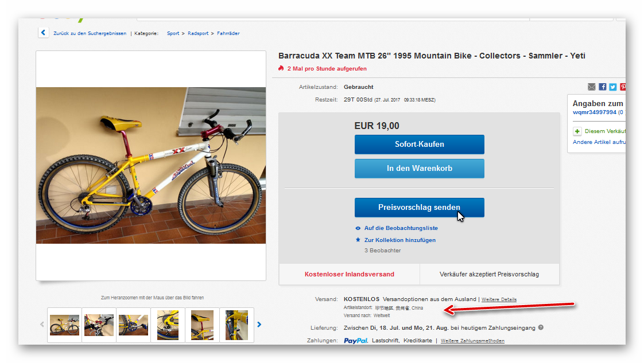Select the yellow saddle thumbnail
Image resolution: width=644 pixels, height=363 pixels.
tap(202, 325)
